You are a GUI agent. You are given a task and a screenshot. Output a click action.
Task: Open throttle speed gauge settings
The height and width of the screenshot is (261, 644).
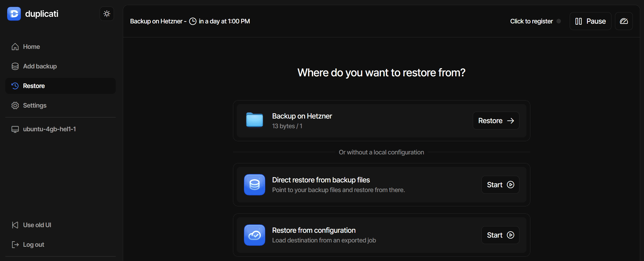click(624, 21)
